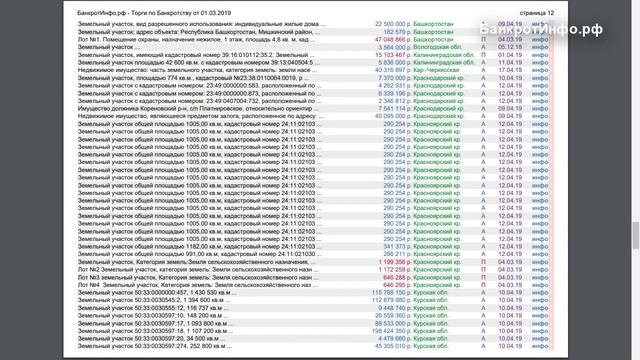640x360 pixels.
Task: Select the price '646 288 р.' in the Лот №3 row
Action: [x=397, y=278]
